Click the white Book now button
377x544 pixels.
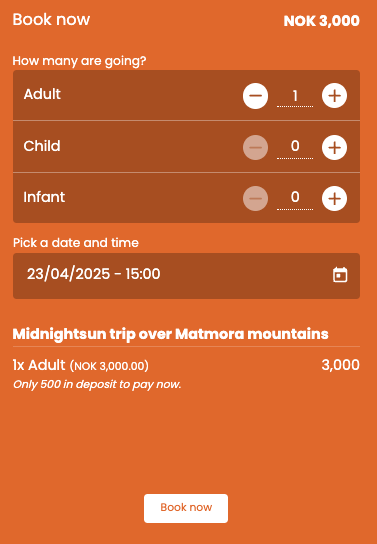tap(186, 508)
